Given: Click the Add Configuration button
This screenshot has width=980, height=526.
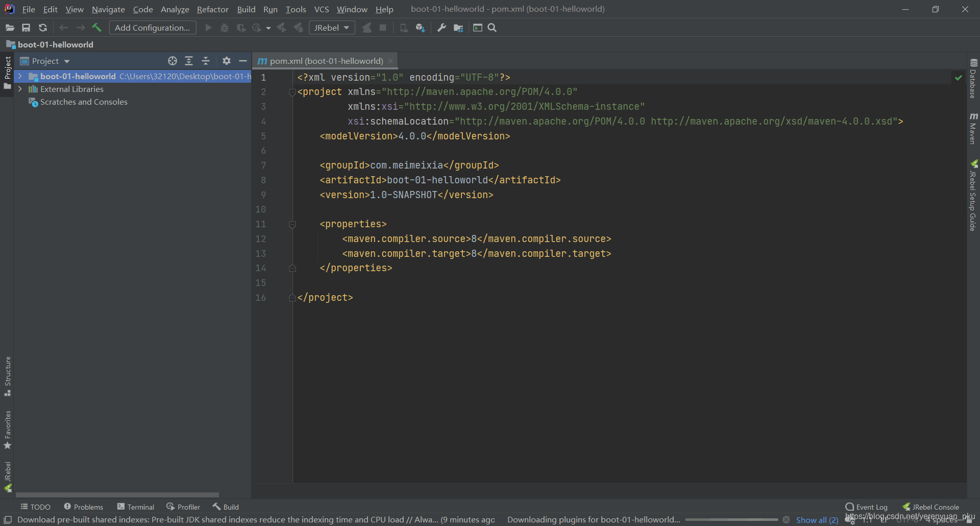Looking at the screenshot, I should click(153, 28).
